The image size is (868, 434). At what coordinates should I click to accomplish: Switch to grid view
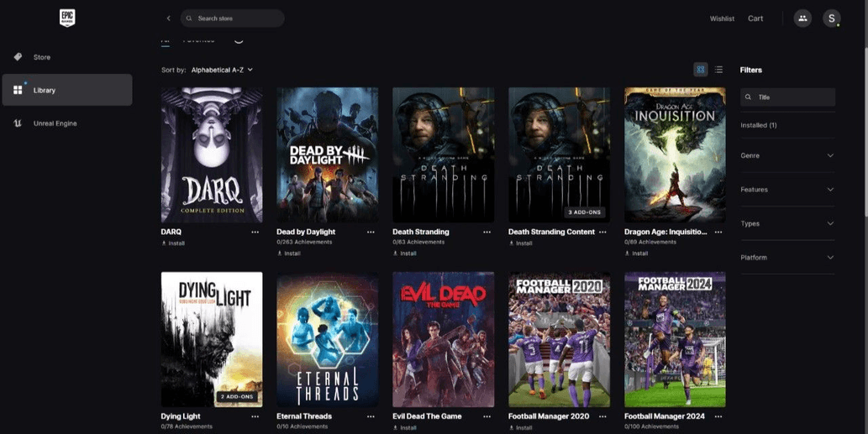(x=700, y=70)
